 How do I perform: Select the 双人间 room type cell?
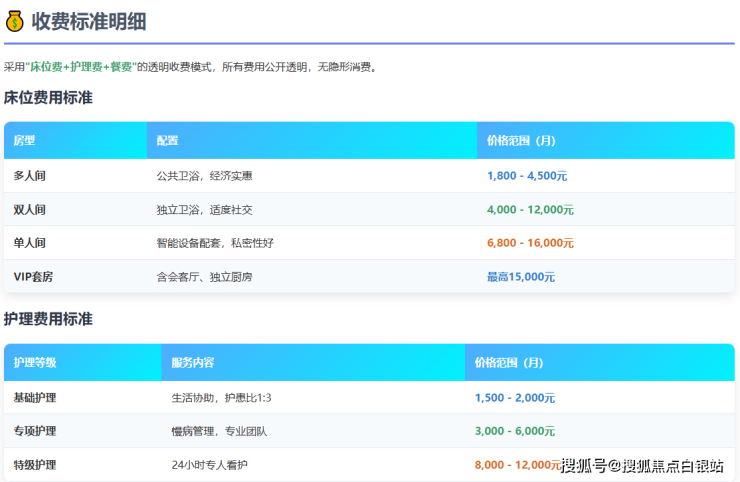pyautogui.click(x=30, y=210)
